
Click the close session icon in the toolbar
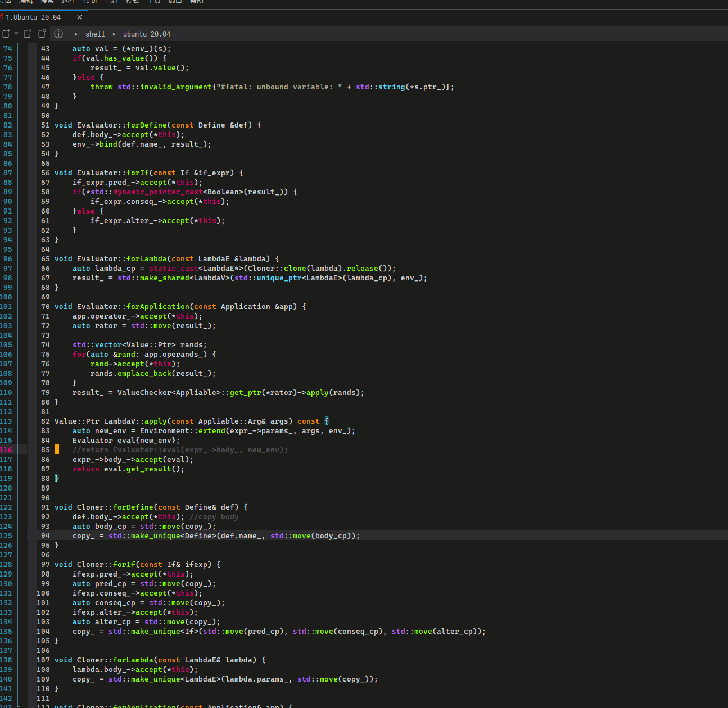pyautogui.click(x=27, y=34)
